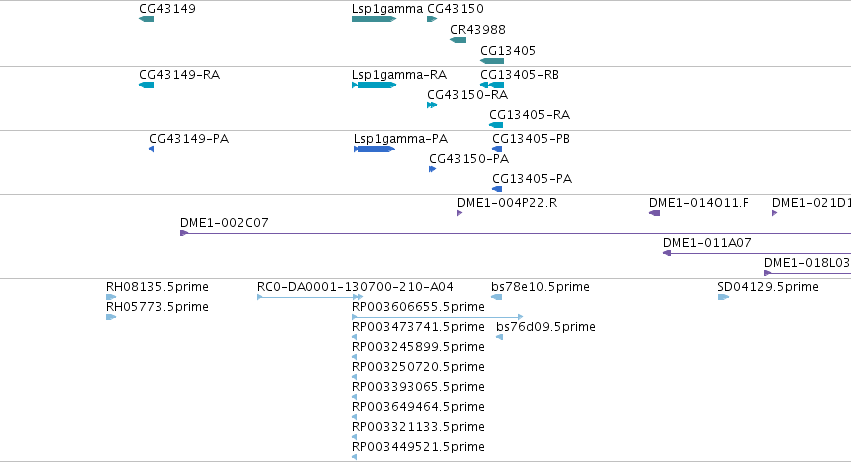Select the DME1-002C07 long span line
The width and height of the screenshot is (851, 462).
tap(516, 233)
